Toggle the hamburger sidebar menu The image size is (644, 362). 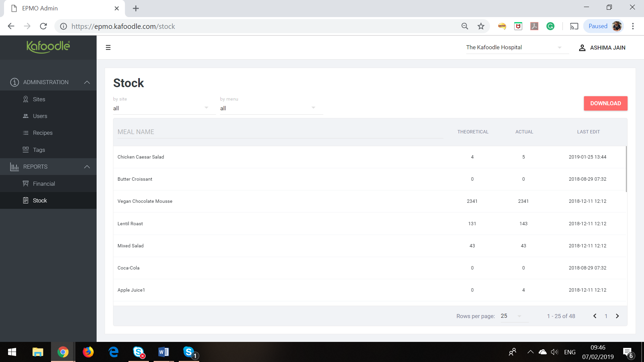[108, 48]
